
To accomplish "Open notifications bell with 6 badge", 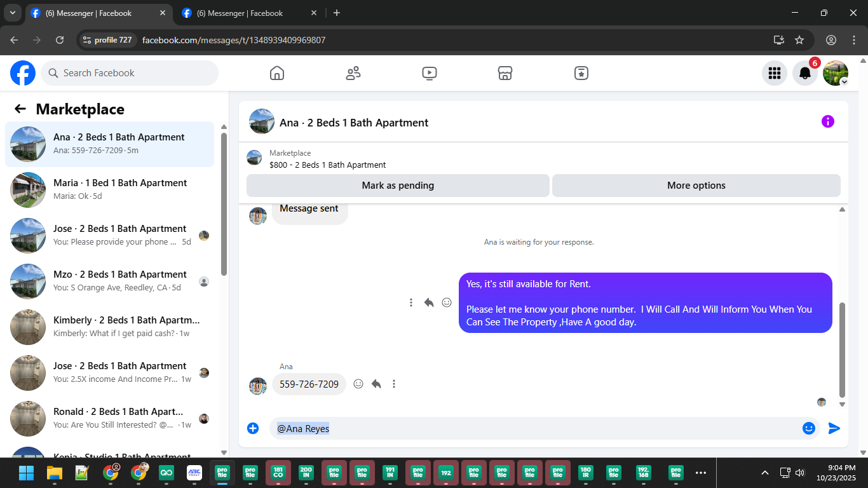I will pyautogui.click(x=805, y=73).
